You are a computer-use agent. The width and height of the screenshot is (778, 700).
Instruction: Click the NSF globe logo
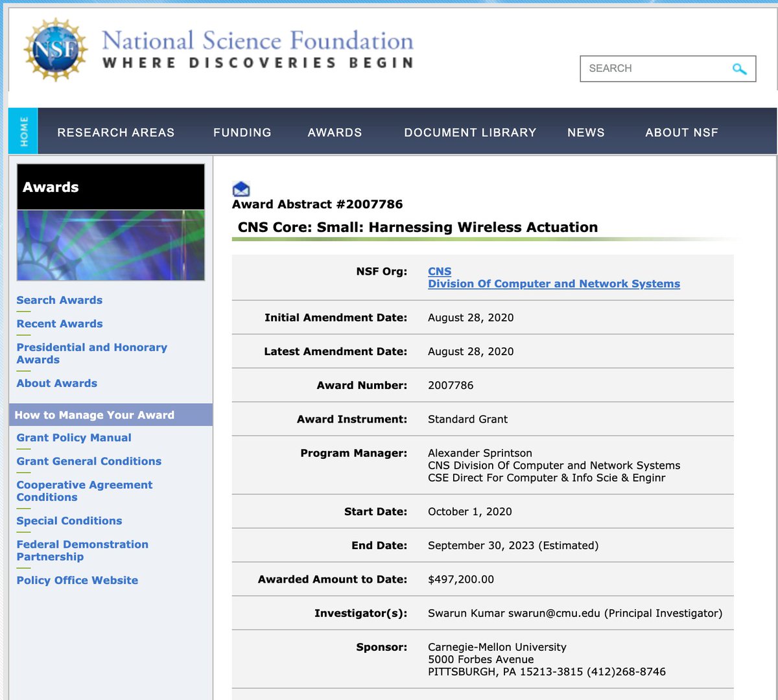tap(56, 50)
